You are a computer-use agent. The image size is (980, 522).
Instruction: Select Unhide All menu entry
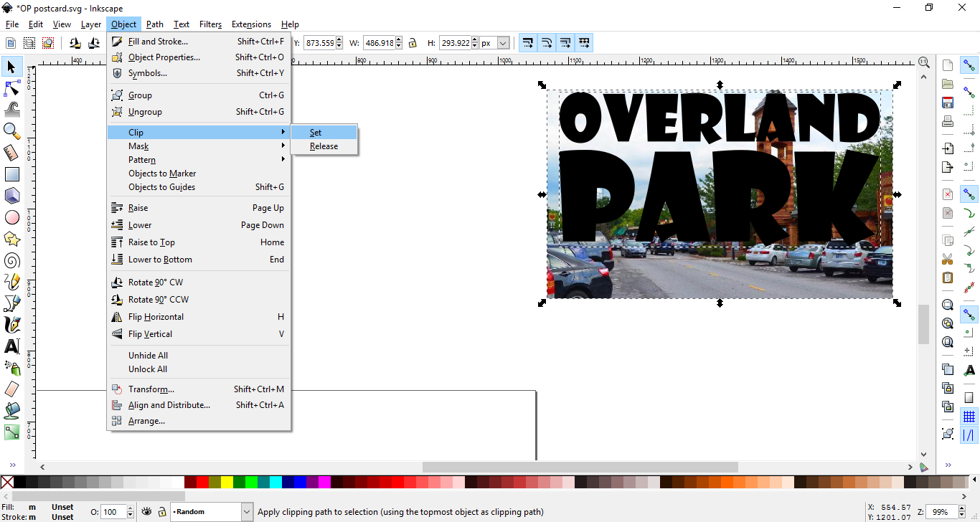(x=199, y=356)
